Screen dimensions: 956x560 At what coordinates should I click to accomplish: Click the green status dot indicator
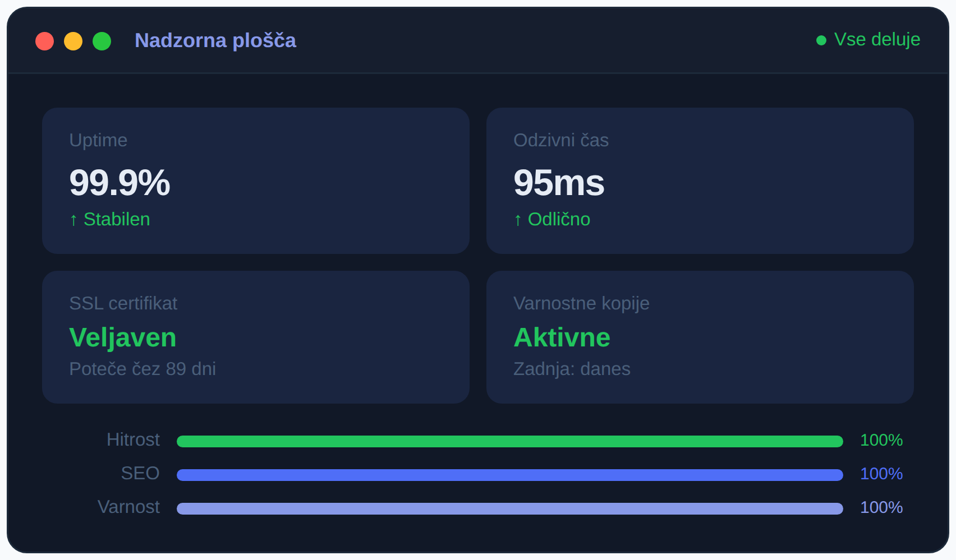(x=821, y=40)
